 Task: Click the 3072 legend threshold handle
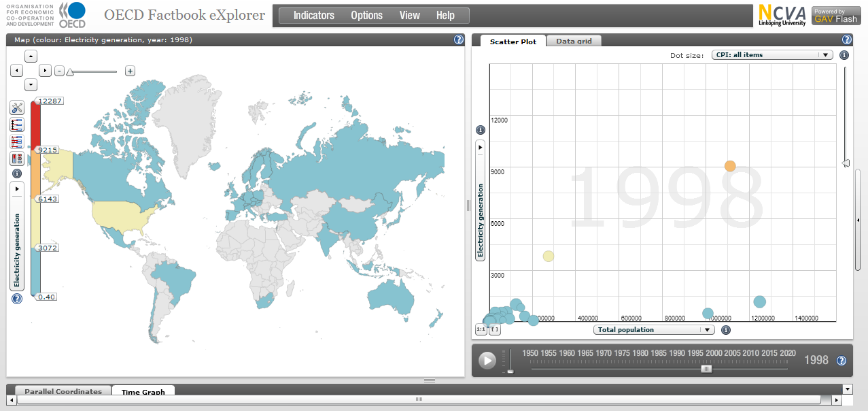pos(46,248)
